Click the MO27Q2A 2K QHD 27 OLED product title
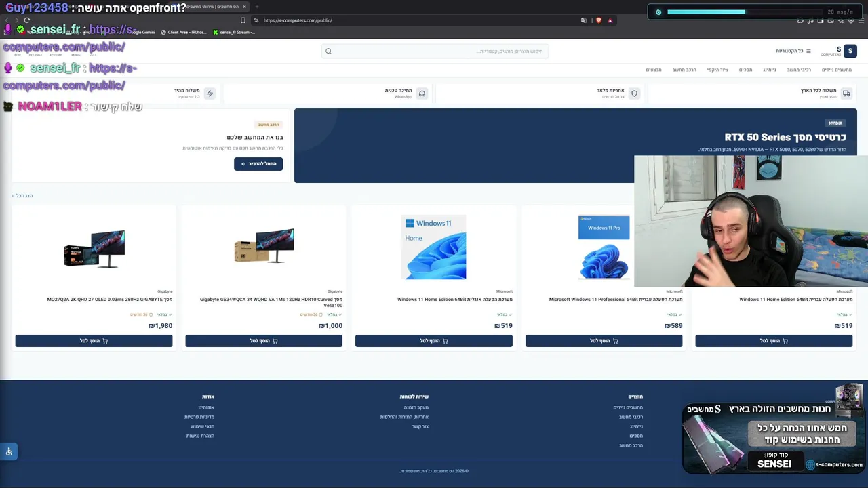The image size is (868, 488). coord(110,300)
